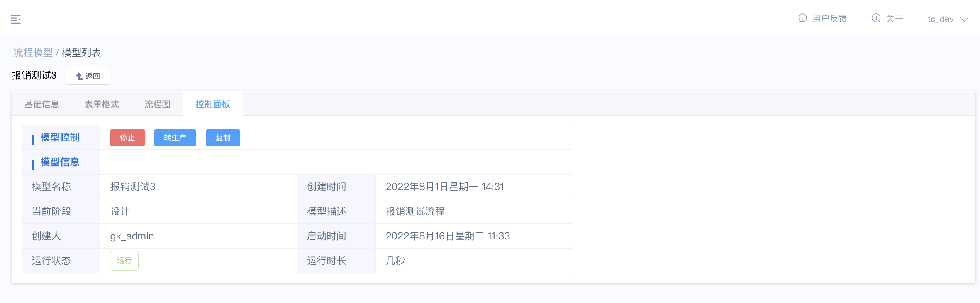Click the 转生产 button

pyautogui.click(x=175, y=138)
